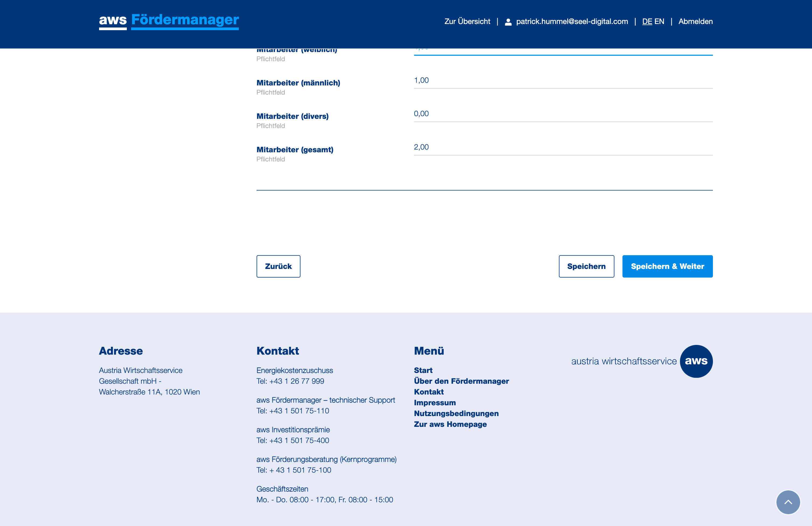Click the Zurück button
The height and width of the screenshot is (526, 812).
278,267
